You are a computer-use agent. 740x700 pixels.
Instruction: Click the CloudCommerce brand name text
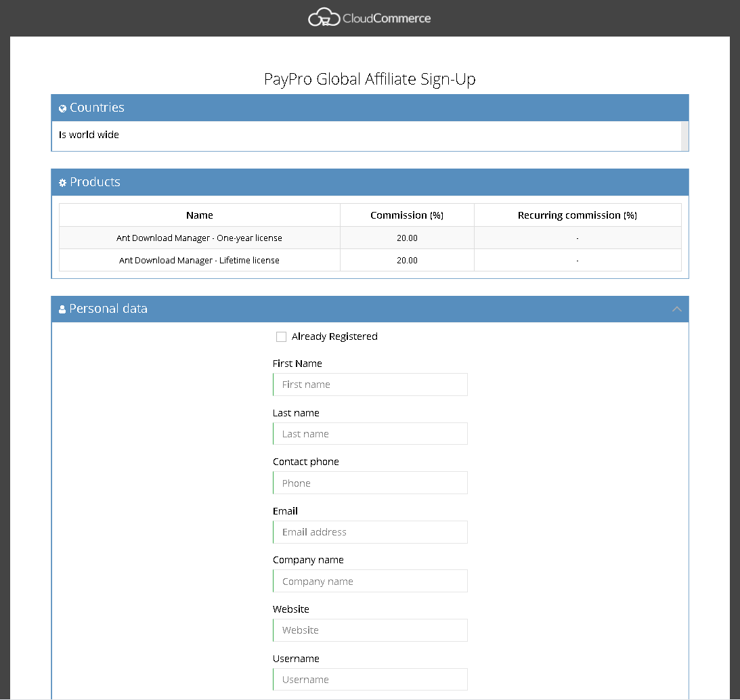(x=387, y=18)
